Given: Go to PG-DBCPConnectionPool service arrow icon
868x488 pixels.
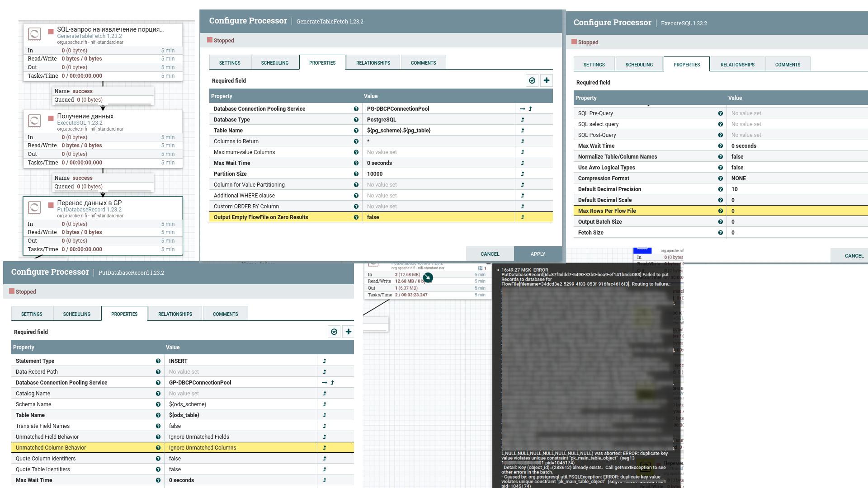Looking at the screenshot, I should point(522,109).
